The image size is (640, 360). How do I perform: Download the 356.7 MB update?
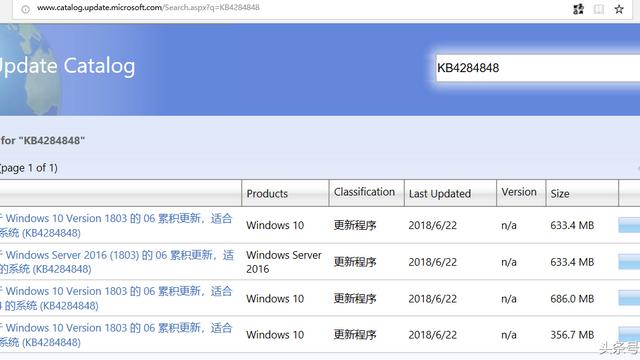coord(629,334)
